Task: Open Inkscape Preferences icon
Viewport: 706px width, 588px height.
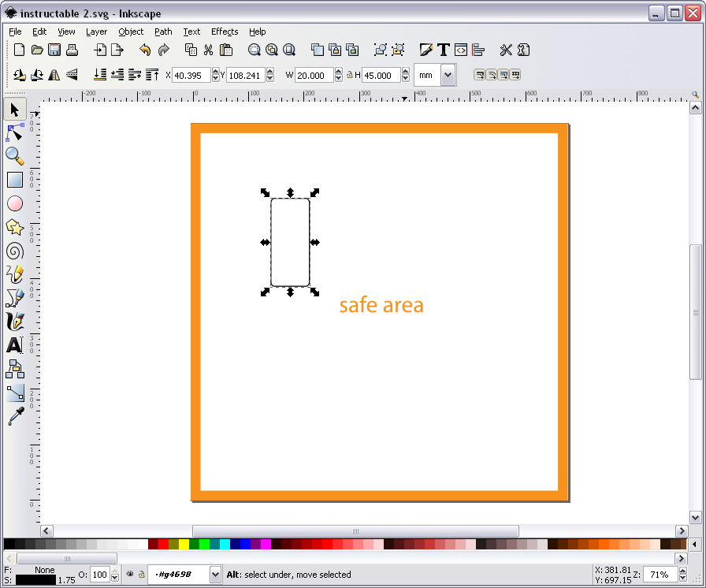Action: click(506, 50)
